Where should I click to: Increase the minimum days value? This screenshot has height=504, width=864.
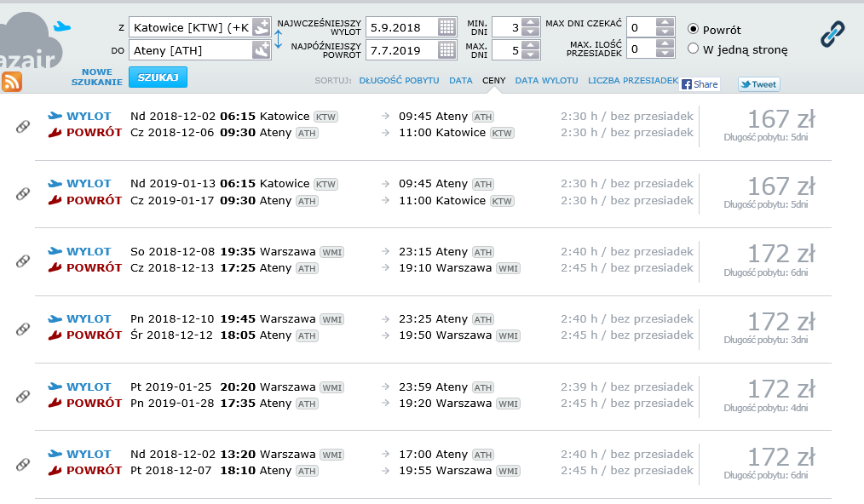click(530, 22)
